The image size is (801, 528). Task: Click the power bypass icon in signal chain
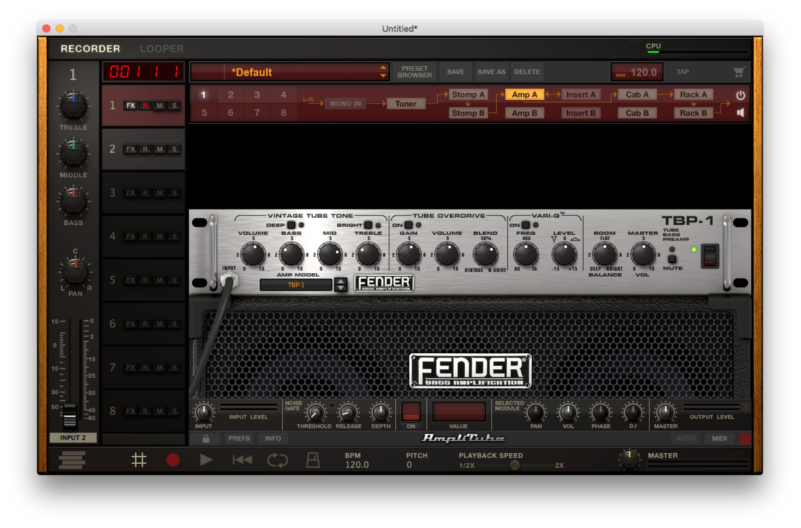[740, 95]
